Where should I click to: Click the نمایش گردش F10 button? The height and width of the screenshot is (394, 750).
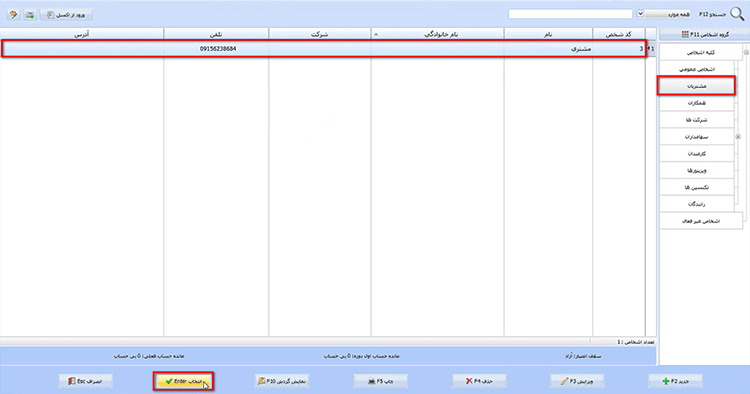point(282,381)
